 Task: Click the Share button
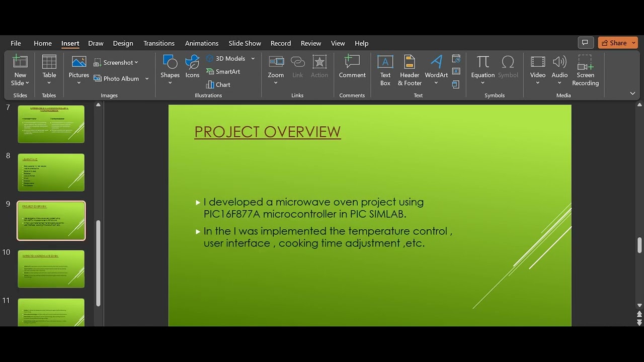click(617, 43)
